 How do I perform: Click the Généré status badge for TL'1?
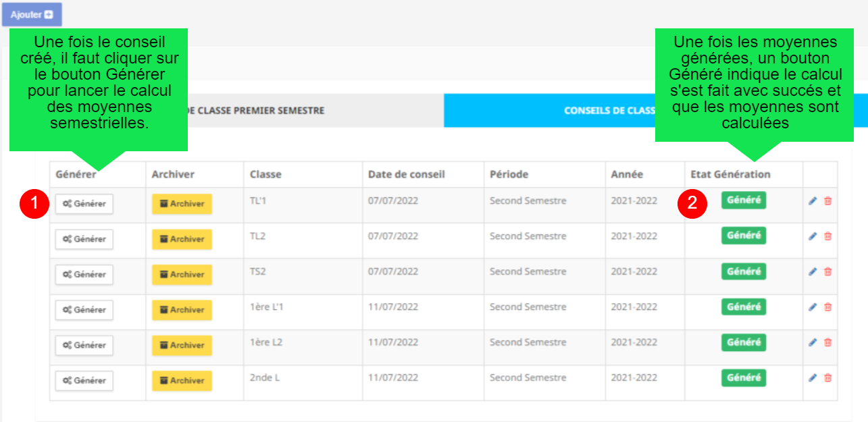(x=744, y=201)
